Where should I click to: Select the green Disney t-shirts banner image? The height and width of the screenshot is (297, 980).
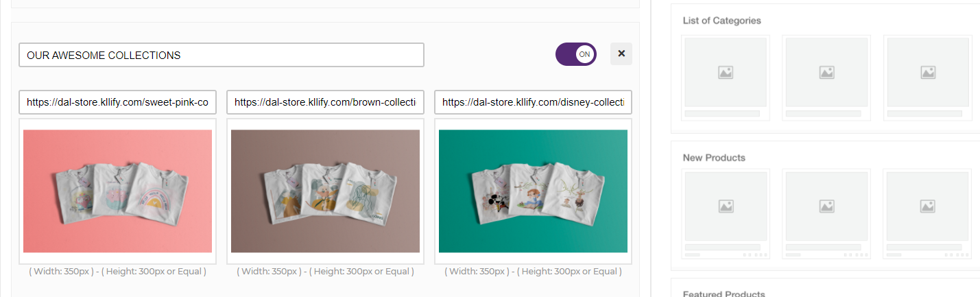pyautogui.click(x=533, y=191)
